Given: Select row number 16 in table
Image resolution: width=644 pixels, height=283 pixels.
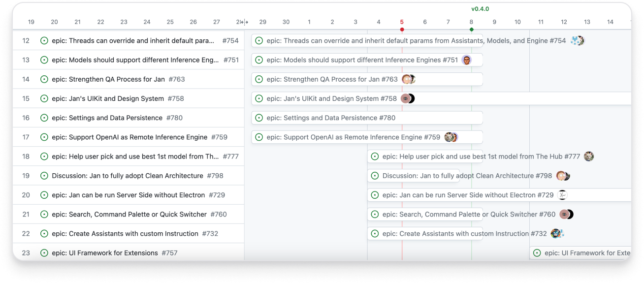Looking at the screenshot, I should [x=26, y=118].
